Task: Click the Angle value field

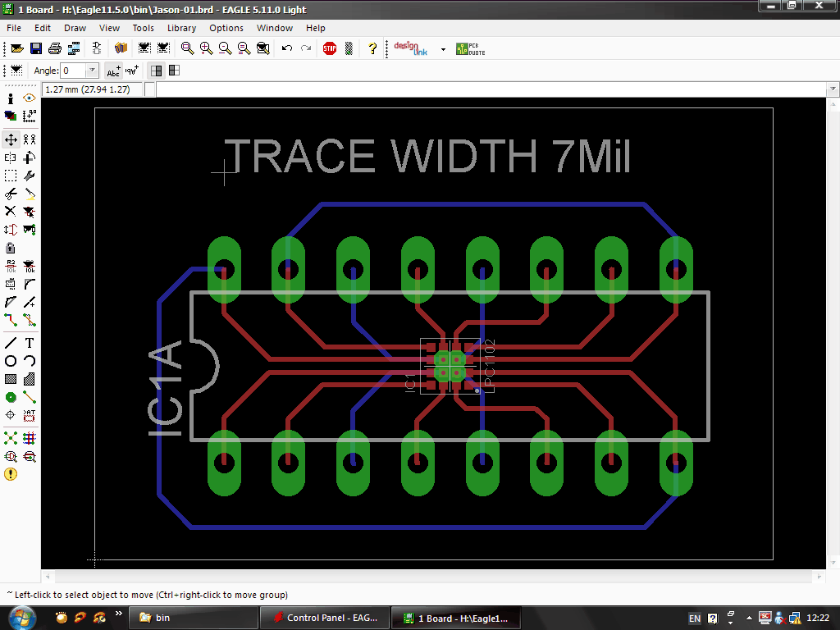Action: (74, 71)
